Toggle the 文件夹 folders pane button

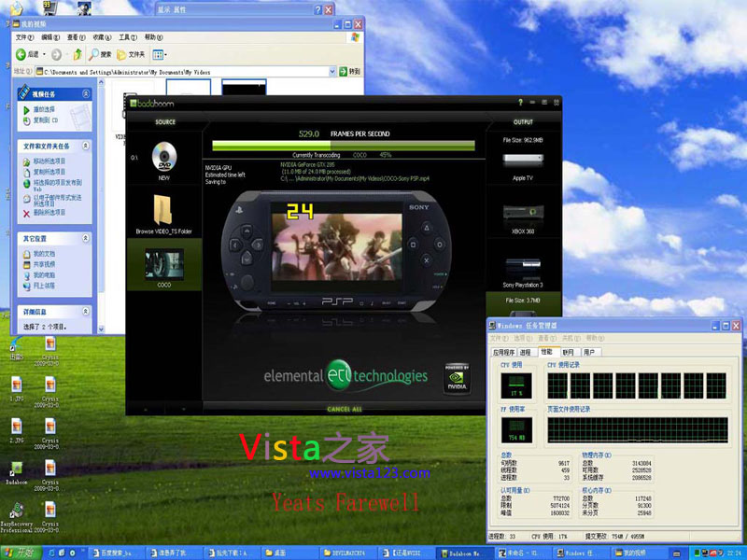coord(131,55)
